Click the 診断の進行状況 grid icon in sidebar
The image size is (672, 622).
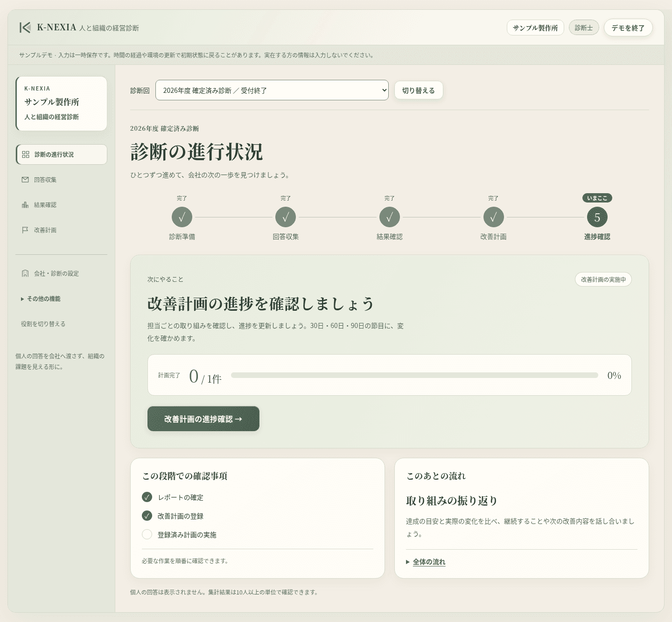pyautogui.click(x=26, y=154)
